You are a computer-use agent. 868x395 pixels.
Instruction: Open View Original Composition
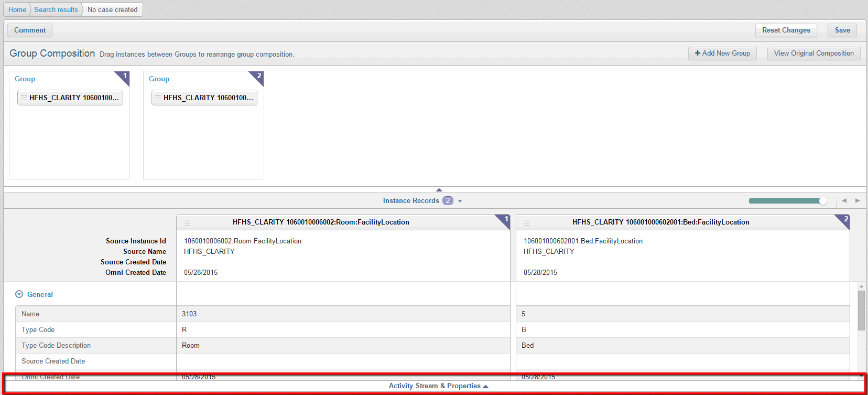(x=813, y=53)
